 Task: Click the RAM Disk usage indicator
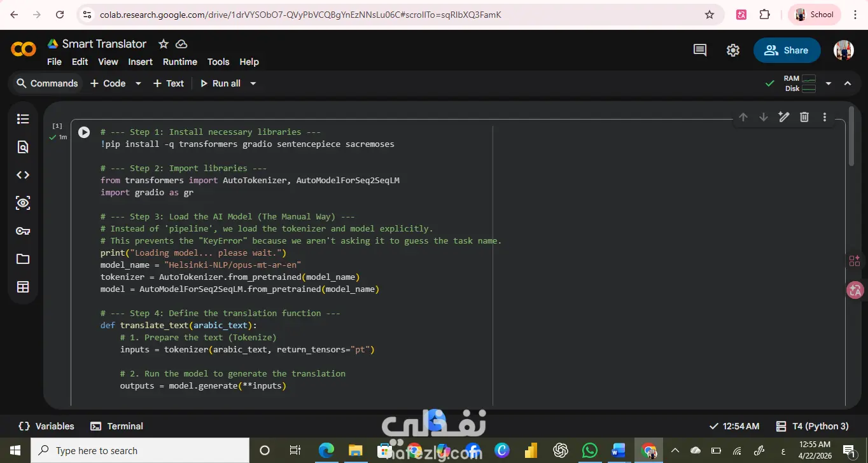tap(800, 83)
